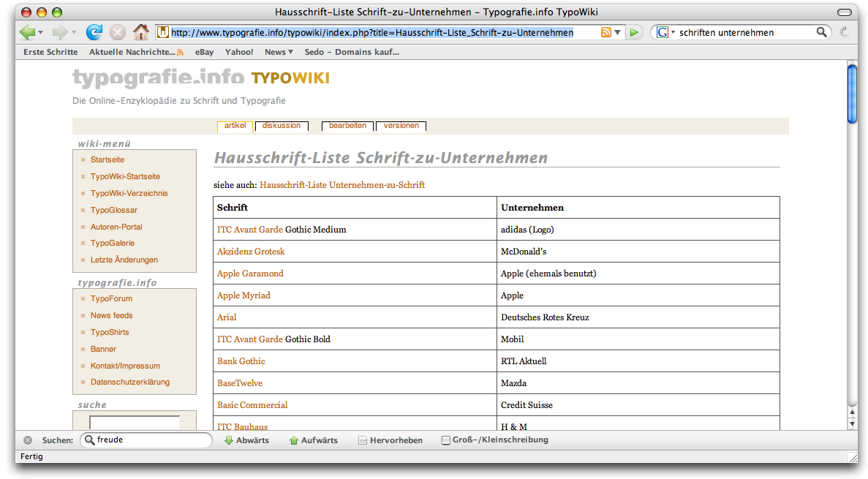This screenshot has width=868, height=479.
Task: Open the Sedo – Domains kauf... bookmark
Action: (352, 52)
